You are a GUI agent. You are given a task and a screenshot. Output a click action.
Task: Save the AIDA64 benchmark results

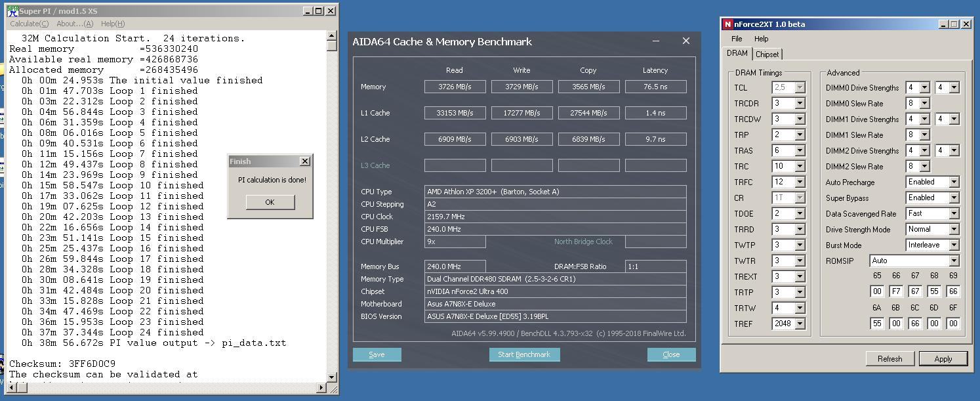click(377, 354)
